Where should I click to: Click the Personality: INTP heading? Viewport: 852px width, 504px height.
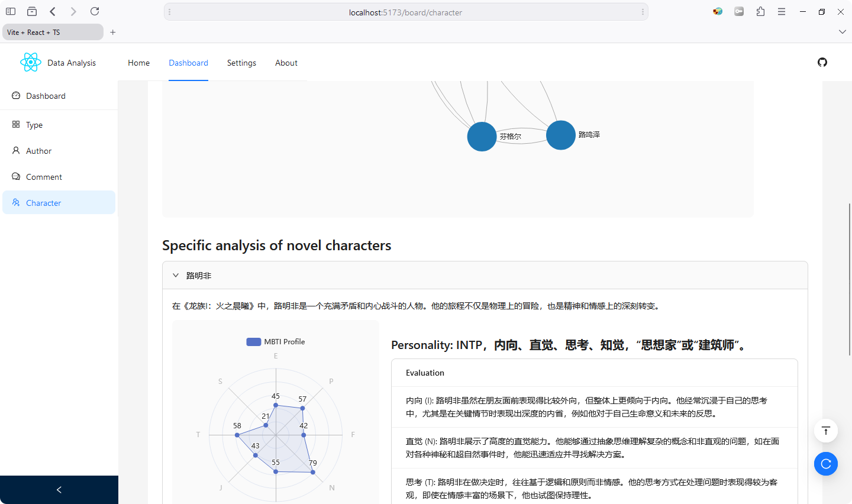coord(570,345)
